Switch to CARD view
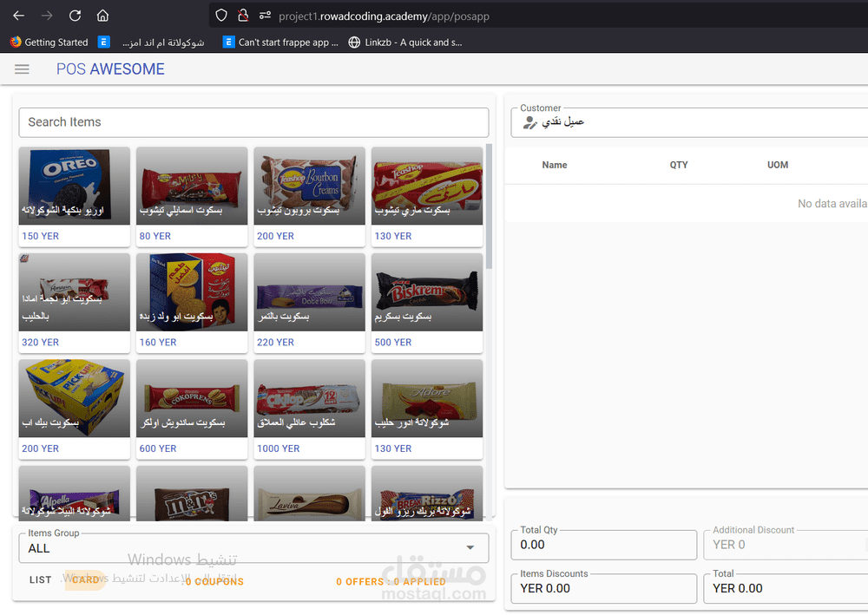 85,579
